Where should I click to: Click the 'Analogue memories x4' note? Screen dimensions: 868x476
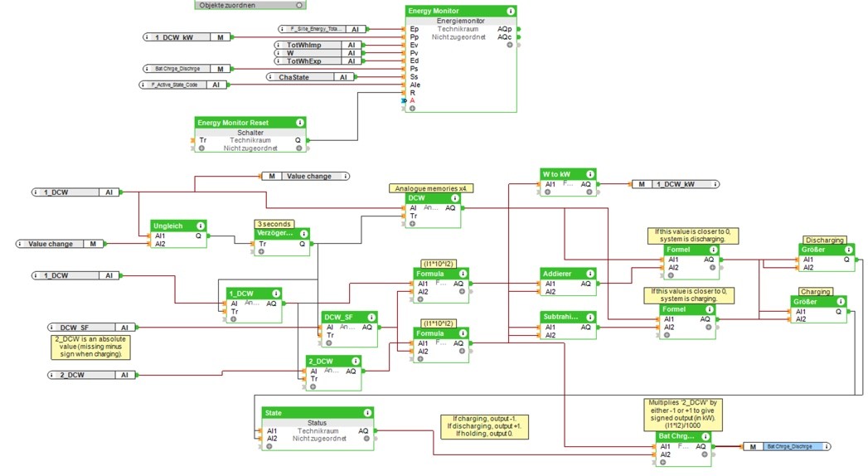[x=430, y=189]
